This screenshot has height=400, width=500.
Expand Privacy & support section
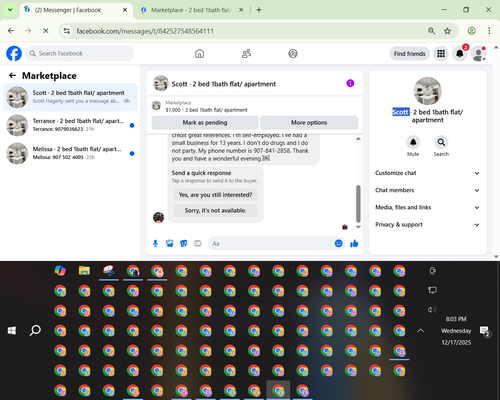click(427, 225)
